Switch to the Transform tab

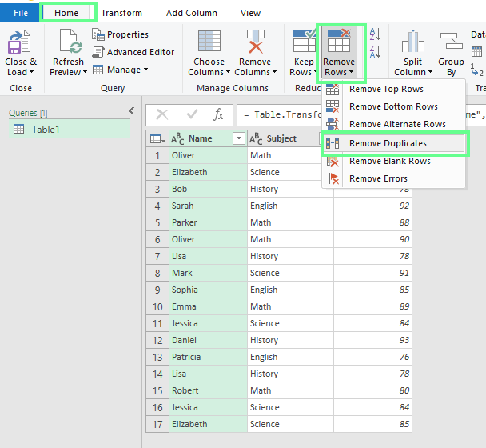(121, 13)
